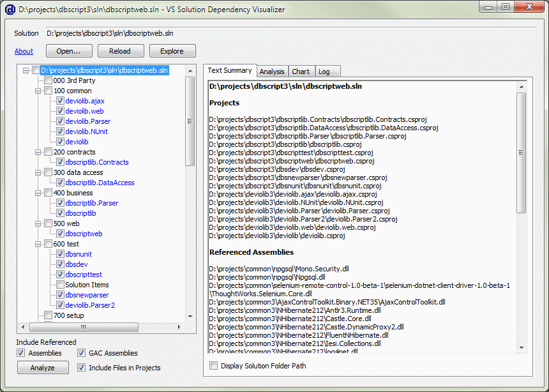Click the Text Summary scroll down arrow
The width and height of the screenshot is (549, 392).
522,348
